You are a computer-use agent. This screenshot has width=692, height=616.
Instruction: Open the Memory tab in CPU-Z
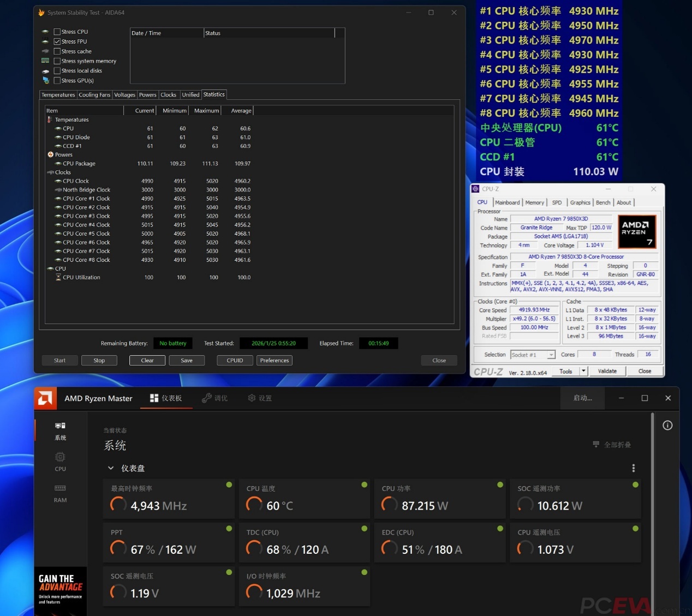[x=534, y=202]
